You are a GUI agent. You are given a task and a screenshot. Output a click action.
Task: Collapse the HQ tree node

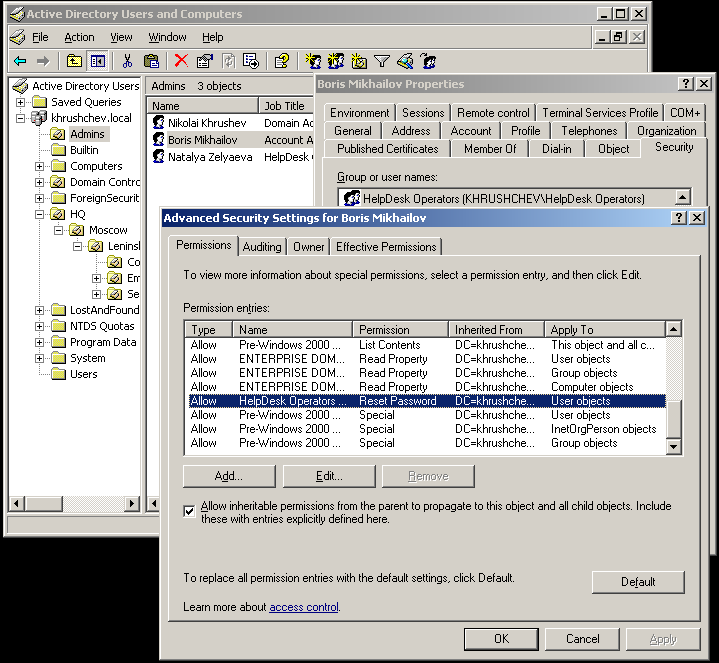pyautogui.click(x=39, y=214)
